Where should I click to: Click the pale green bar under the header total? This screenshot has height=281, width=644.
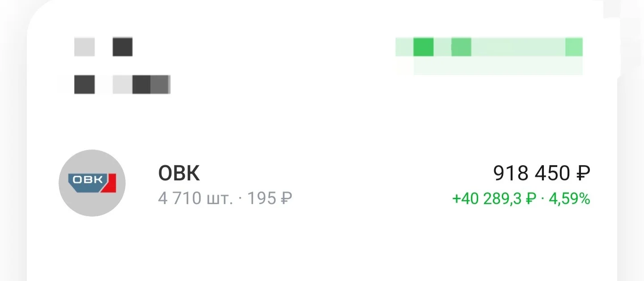(498, 66)
